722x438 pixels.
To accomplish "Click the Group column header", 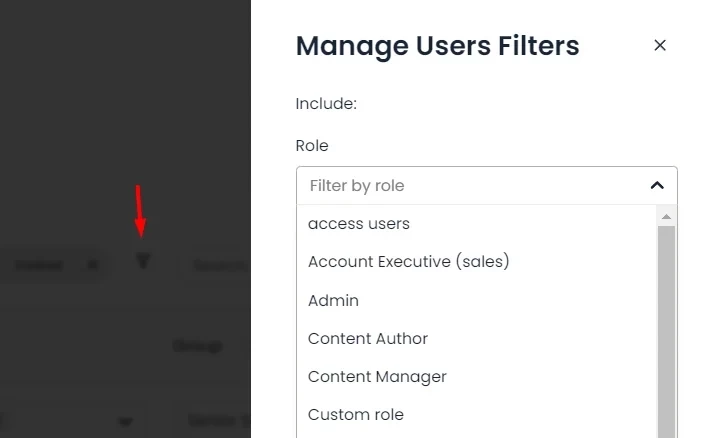I will coord(197,345).
